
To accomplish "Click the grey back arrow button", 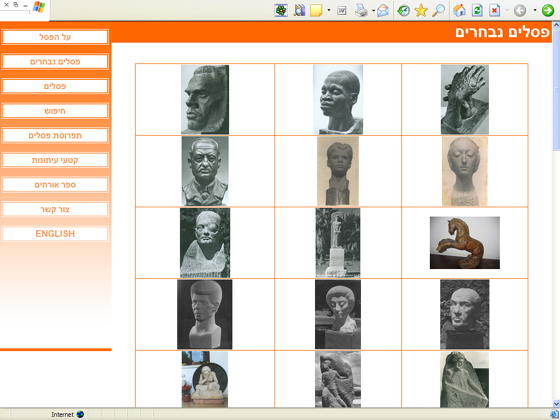I will tap(520, 10).
